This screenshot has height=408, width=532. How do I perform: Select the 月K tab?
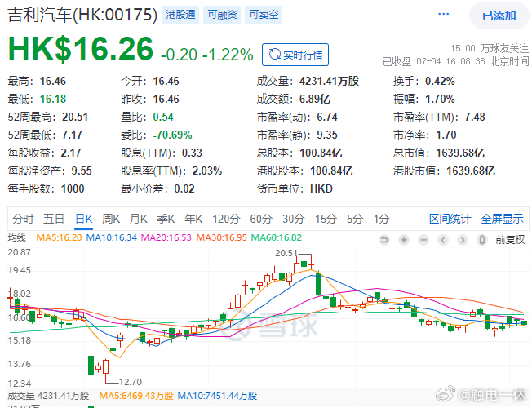pyautogui.click(x=139, y=219)
